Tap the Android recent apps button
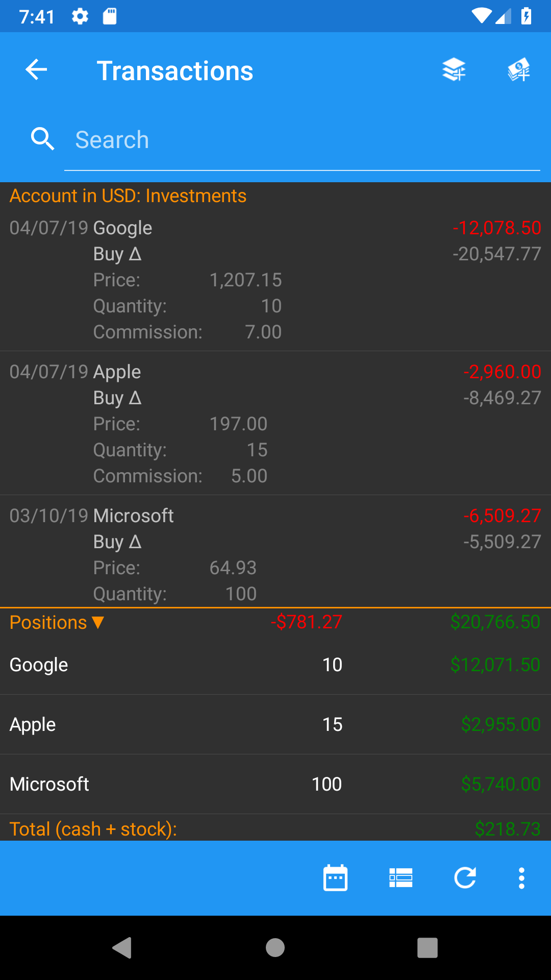This screenshot has height=980, width=551. [x=428, y=948]
